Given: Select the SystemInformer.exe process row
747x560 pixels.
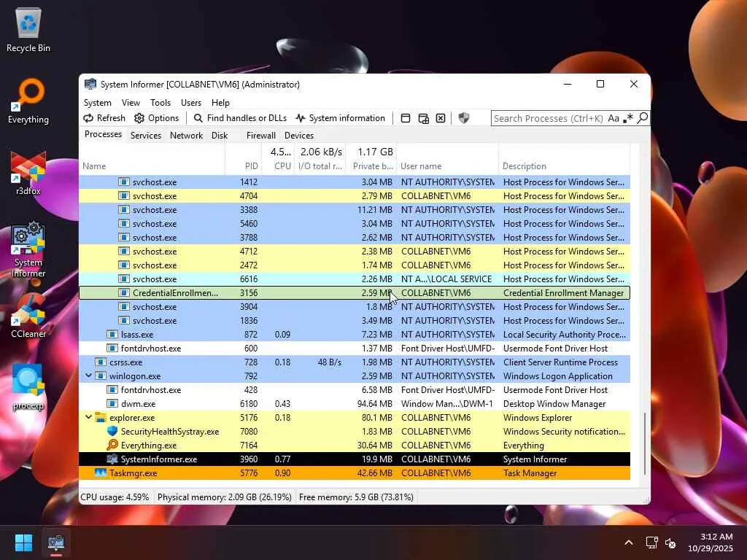Looking at the screenshot, I should (x=355, y=459).
